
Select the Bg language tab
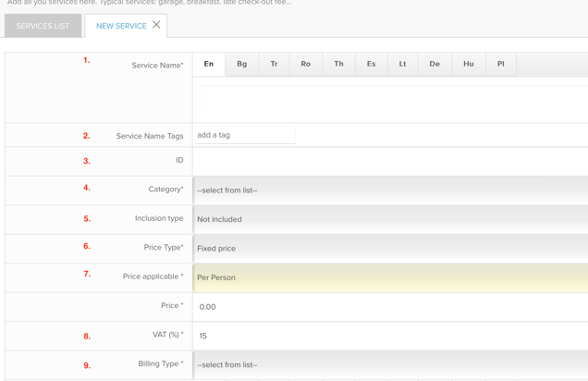coord(242,64)
